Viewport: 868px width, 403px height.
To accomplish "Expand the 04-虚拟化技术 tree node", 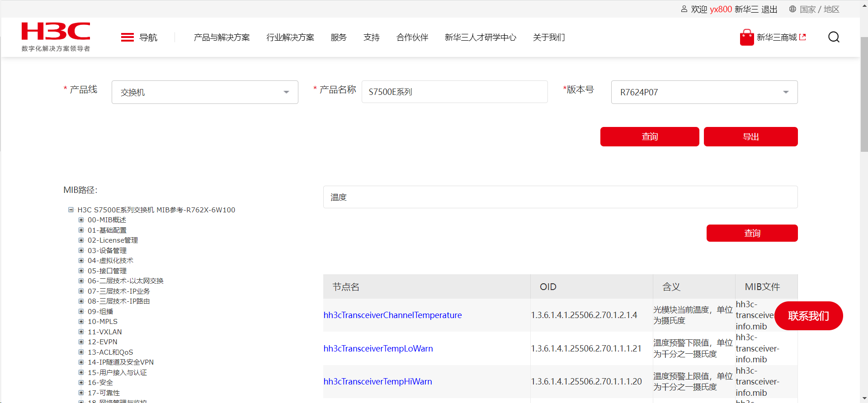I will click(x=81, y=261).
